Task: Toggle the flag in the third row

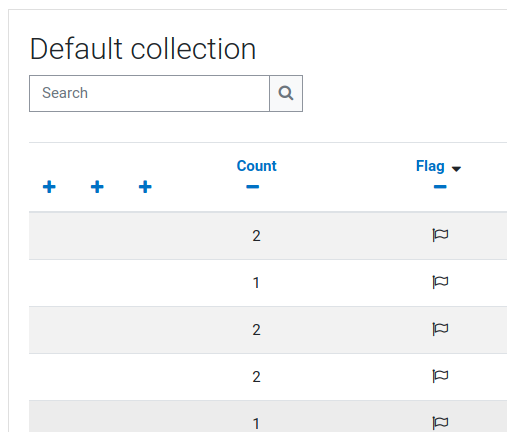Action: click(440, 329)
